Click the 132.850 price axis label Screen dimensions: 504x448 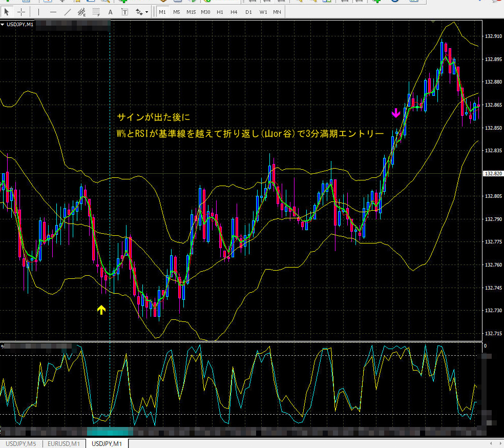493,128
